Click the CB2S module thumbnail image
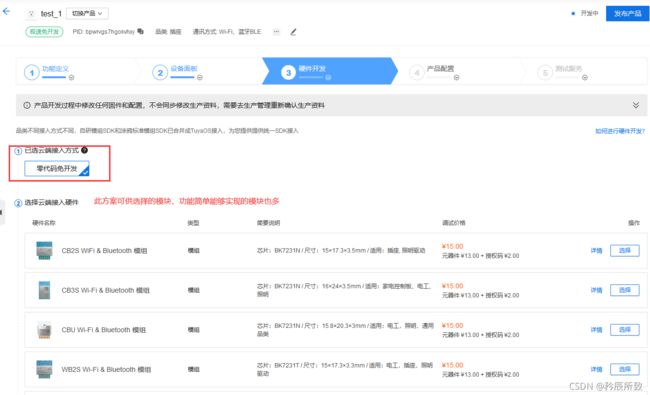Screen dimensions: 650x395 (44, 250)
